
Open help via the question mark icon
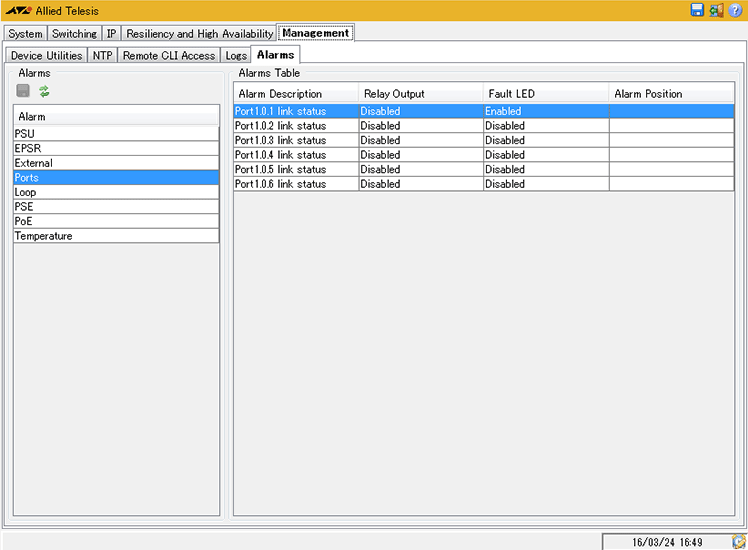pos(735,10)
